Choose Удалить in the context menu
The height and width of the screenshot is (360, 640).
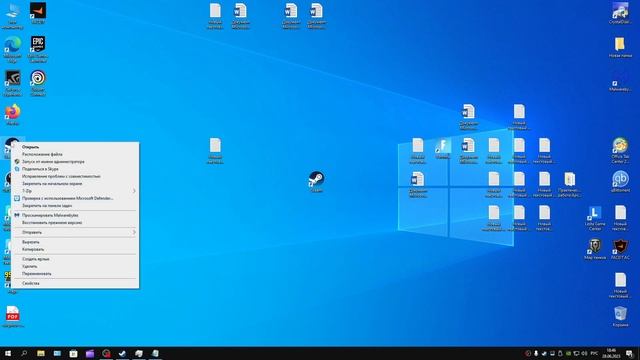[x=75, y=267]
